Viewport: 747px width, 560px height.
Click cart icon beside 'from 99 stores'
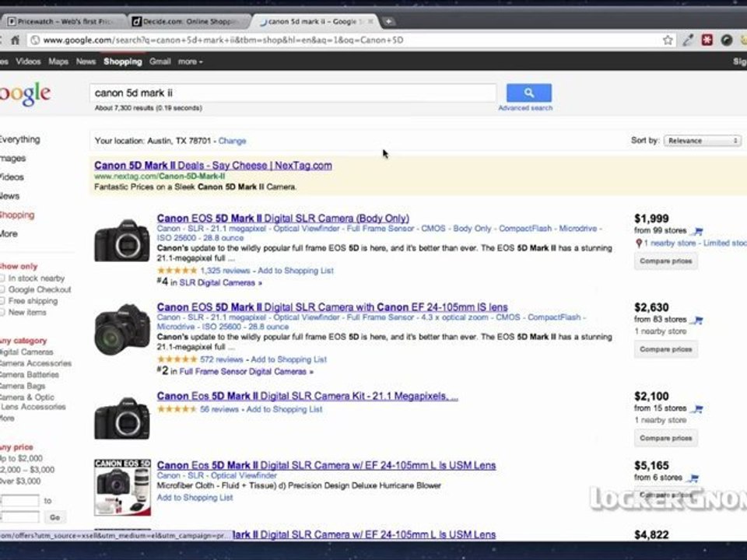[x=698, y=232]
